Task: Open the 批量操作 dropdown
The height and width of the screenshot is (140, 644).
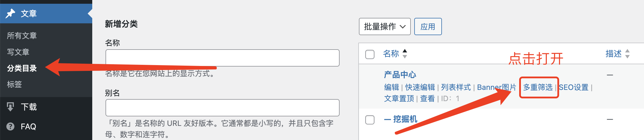Action: (385, 27)
